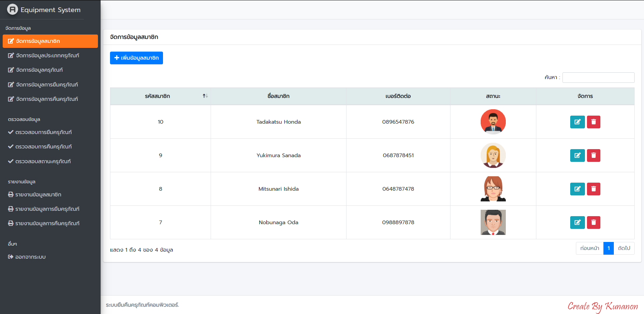Screen dimensions: 644x314
Task: Open จัดการข้อมูลครุภัณฑ์ in the sidebar
Action: point(39,70)
